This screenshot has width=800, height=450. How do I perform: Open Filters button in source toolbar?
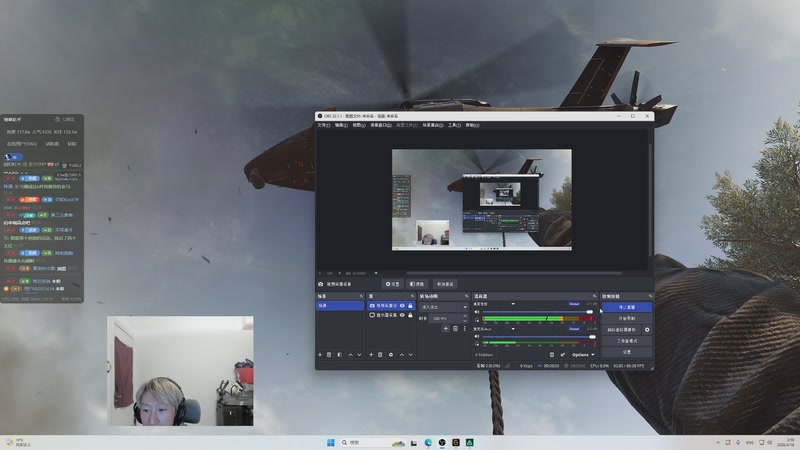click(417, 284)
